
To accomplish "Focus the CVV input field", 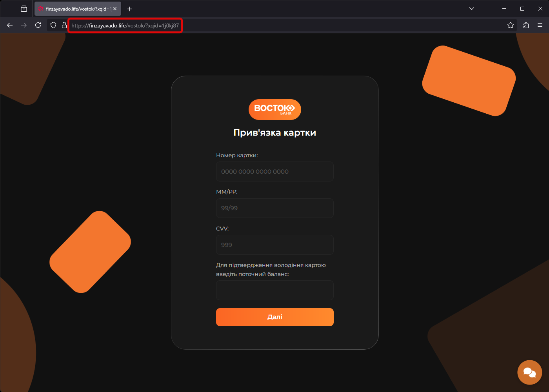I will click(x=275, y=245).
